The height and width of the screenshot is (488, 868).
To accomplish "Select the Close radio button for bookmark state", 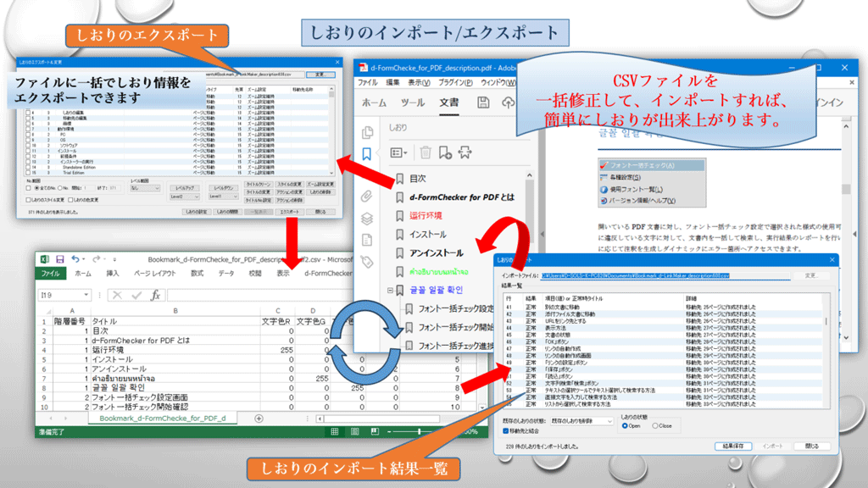I will coord(654,426).
